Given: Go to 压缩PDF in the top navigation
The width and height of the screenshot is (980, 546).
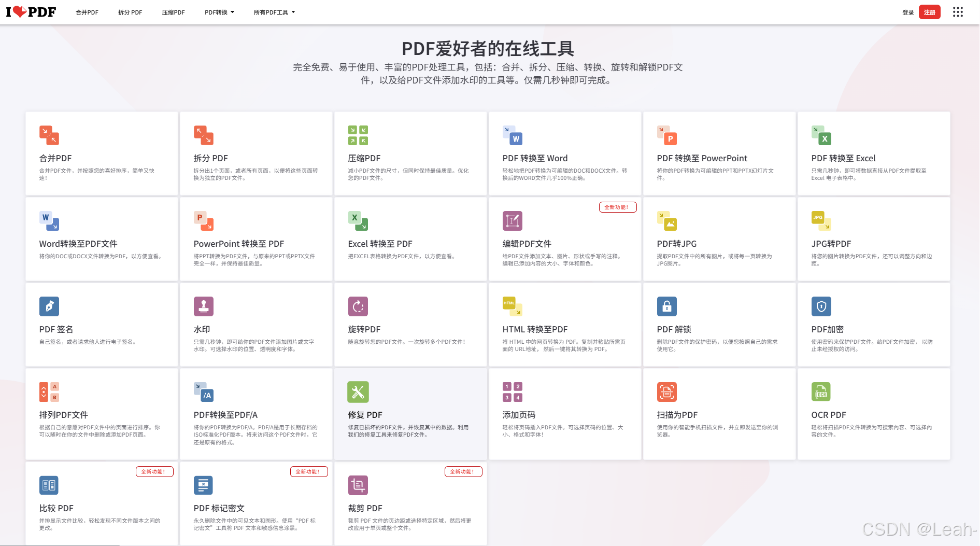Looking at the screenshot, I should tap(173, 12).
